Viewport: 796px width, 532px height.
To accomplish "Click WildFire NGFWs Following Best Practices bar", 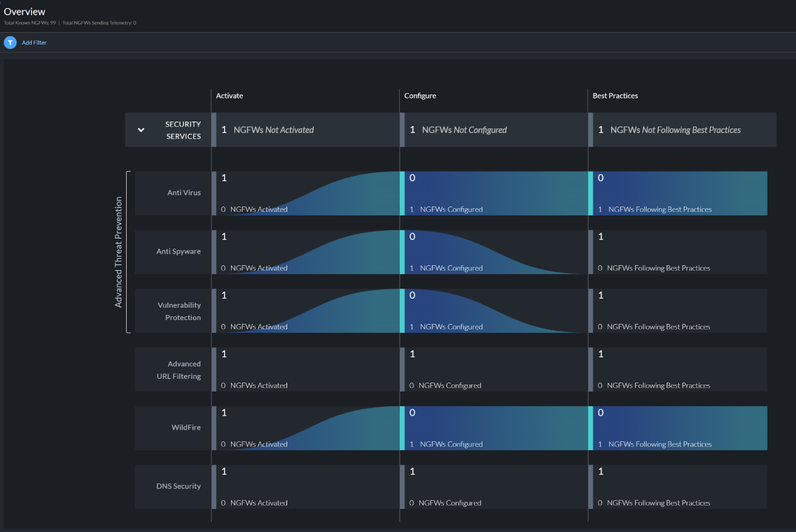I will 679,428.
